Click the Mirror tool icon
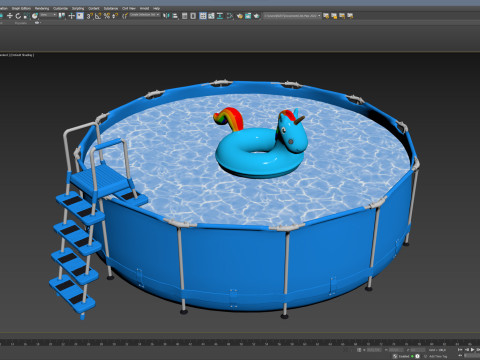 click(x=166, y=16)
